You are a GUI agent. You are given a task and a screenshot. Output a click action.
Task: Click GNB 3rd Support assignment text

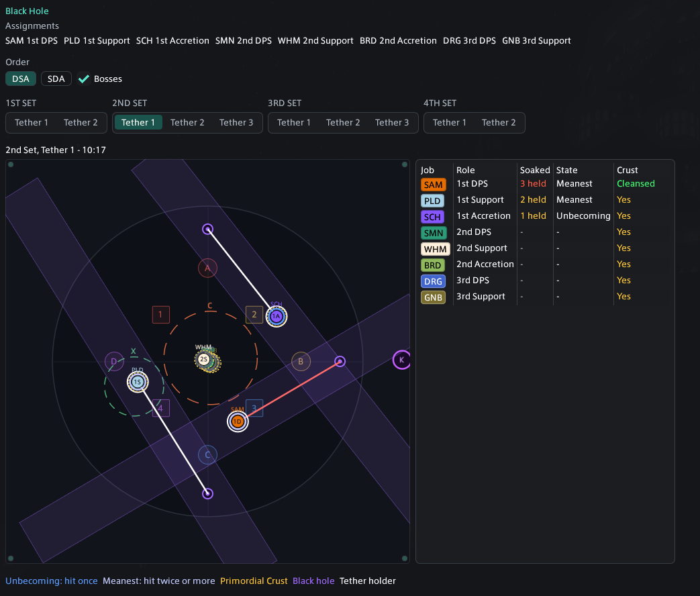537,41
